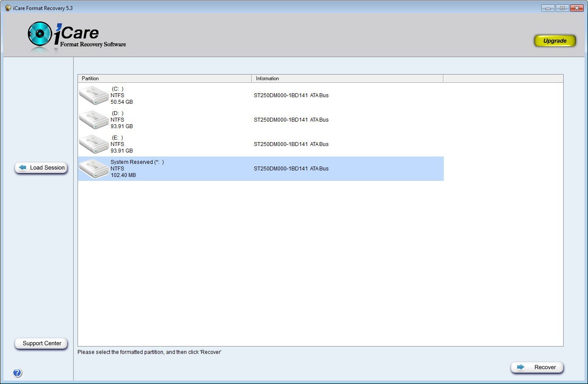588x384 pixels.
Task: Minimize the iCare Format Recovery window
Action: pos(548,8)
